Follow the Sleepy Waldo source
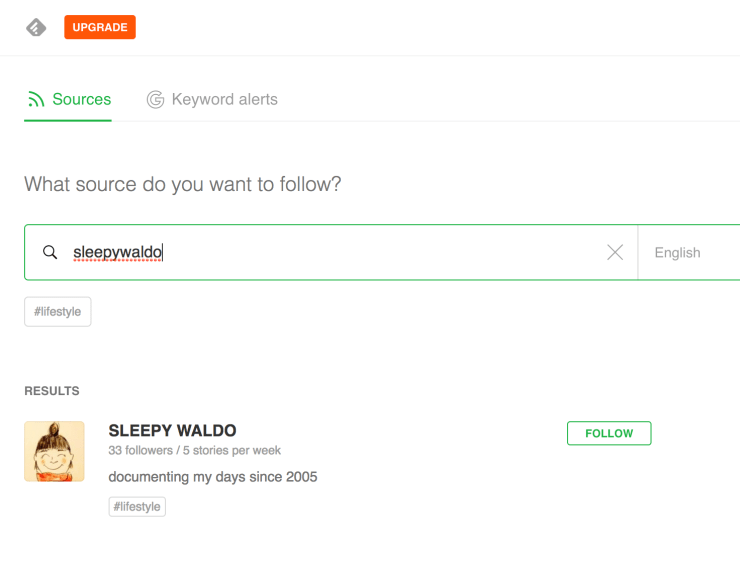Viewport: 740px width, 567px height. coord(609,433)
